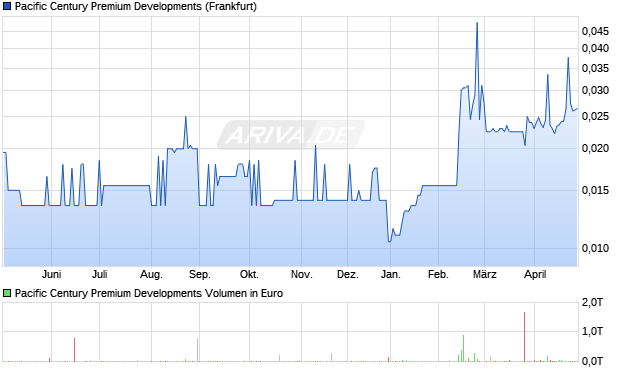Click the 'Nov.' month label

(x=302, y=274)
